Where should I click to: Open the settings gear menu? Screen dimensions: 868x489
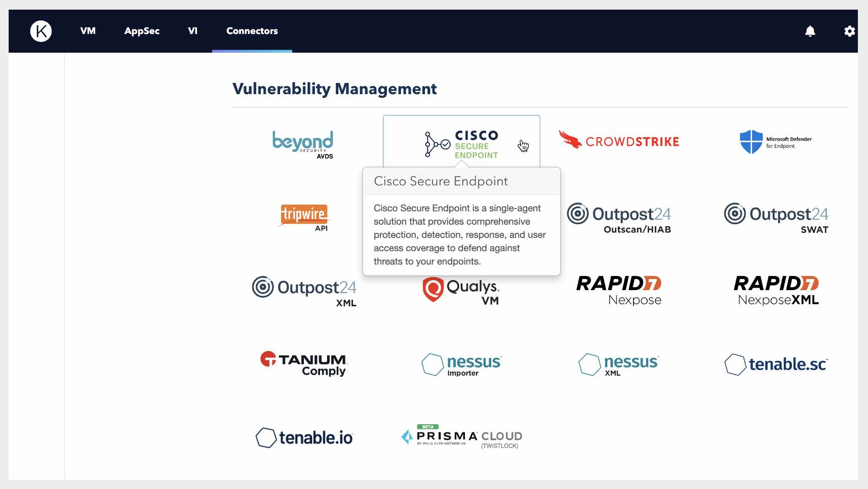tap(849, 31)
